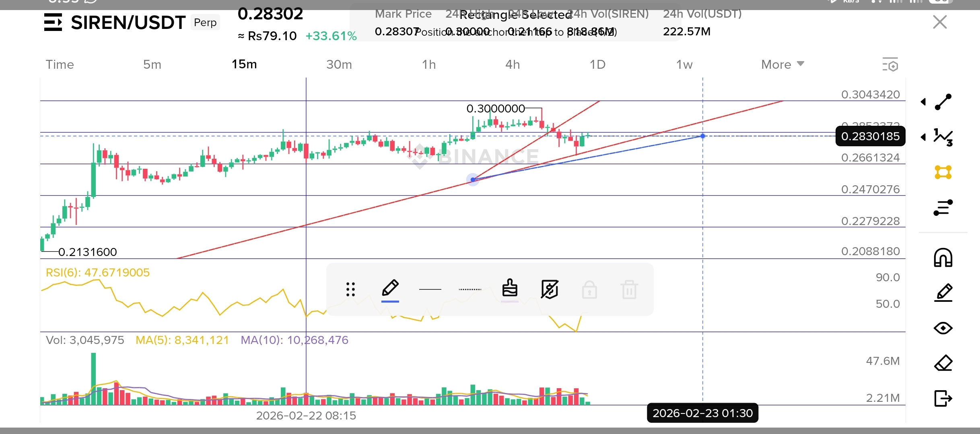Open chart indicator settings icon
Viewport: 980px width, 434px height.
pyautogui.click(x=890, y=65)
